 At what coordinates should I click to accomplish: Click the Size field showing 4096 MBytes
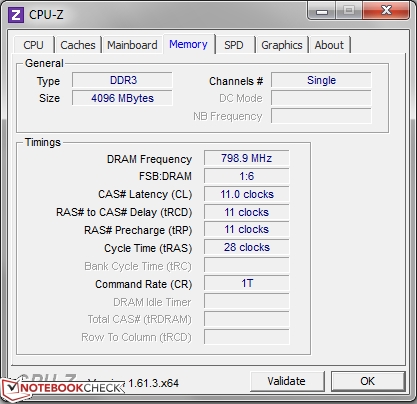point(122,98)
